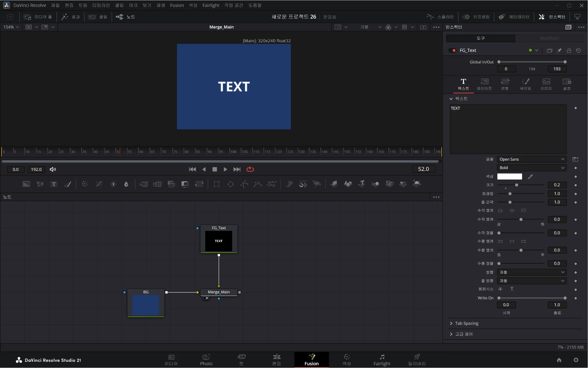Toggle dual viewer layout button
The width and height of the screenshot is (588, 368).
pyautogui.click(x=423, y=27)
